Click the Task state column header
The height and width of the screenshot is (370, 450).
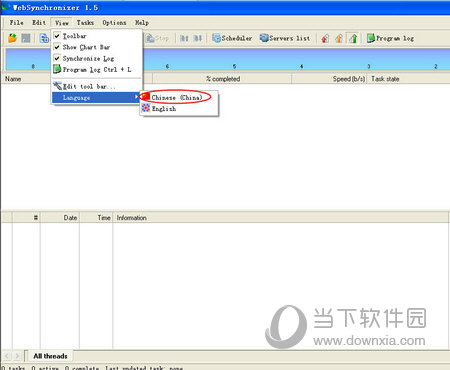(x=408, y=79)
